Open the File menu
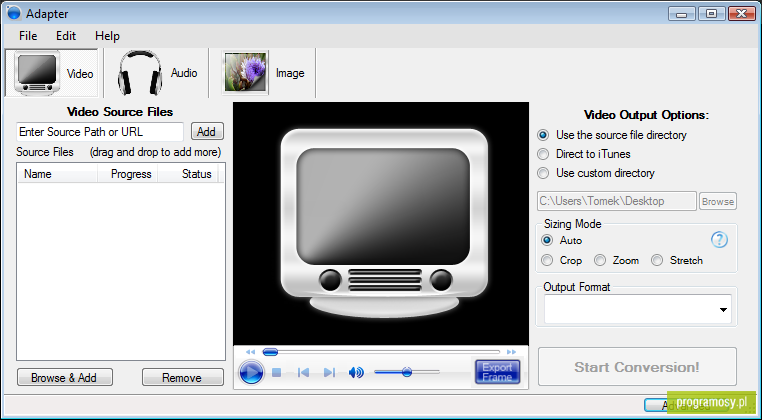This screenshot has height=420, width=762. pyautogui.click(x=28, y=36)
